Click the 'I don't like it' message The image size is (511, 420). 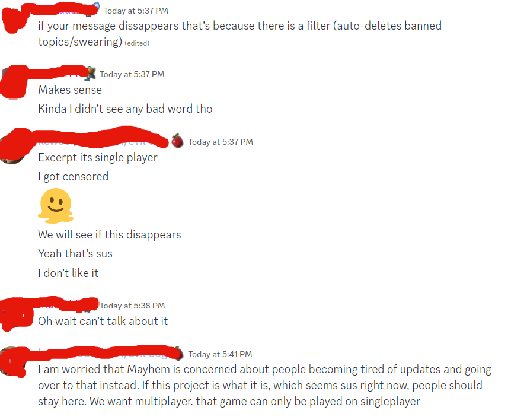tap(68, 273)
